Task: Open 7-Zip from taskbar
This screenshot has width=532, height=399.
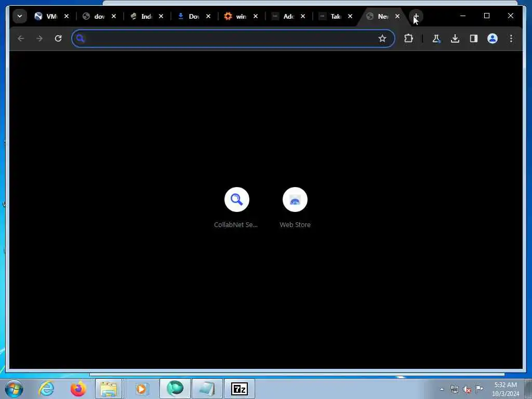Action: point(240,389)
